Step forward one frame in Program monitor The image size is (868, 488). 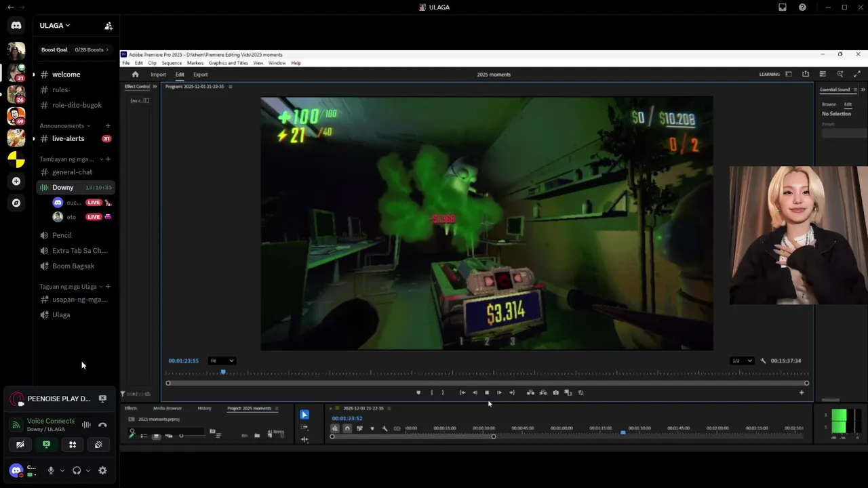pos(499,392)
